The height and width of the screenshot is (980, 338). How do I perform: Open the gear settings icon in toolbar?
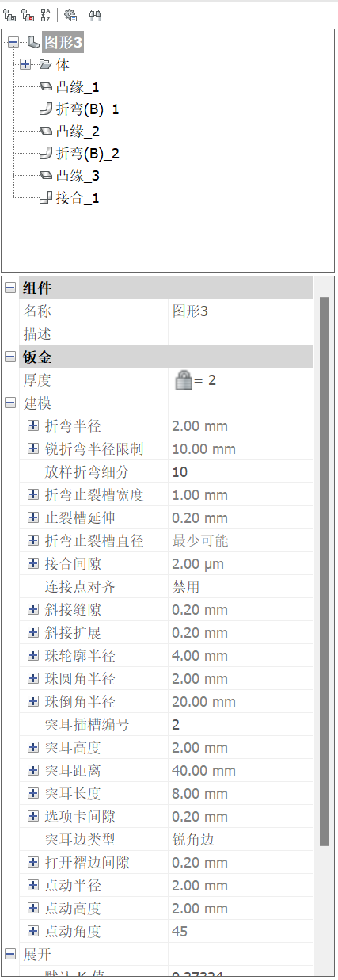click(70, 14)
